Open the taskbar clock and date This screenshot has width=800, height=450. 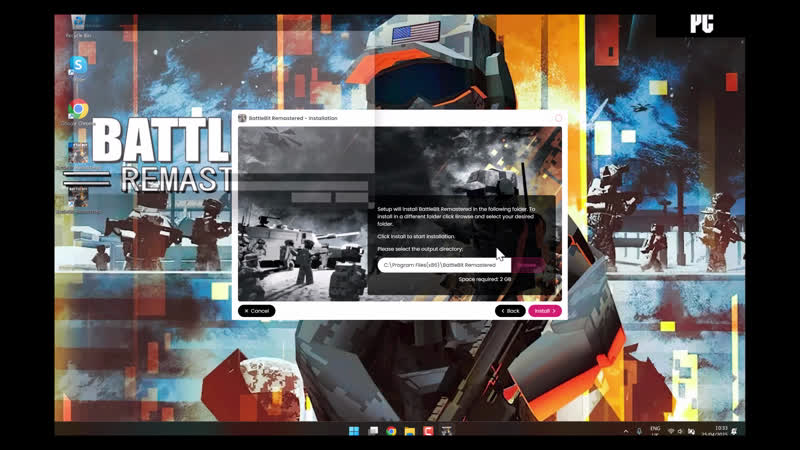(x=715, y=431)
